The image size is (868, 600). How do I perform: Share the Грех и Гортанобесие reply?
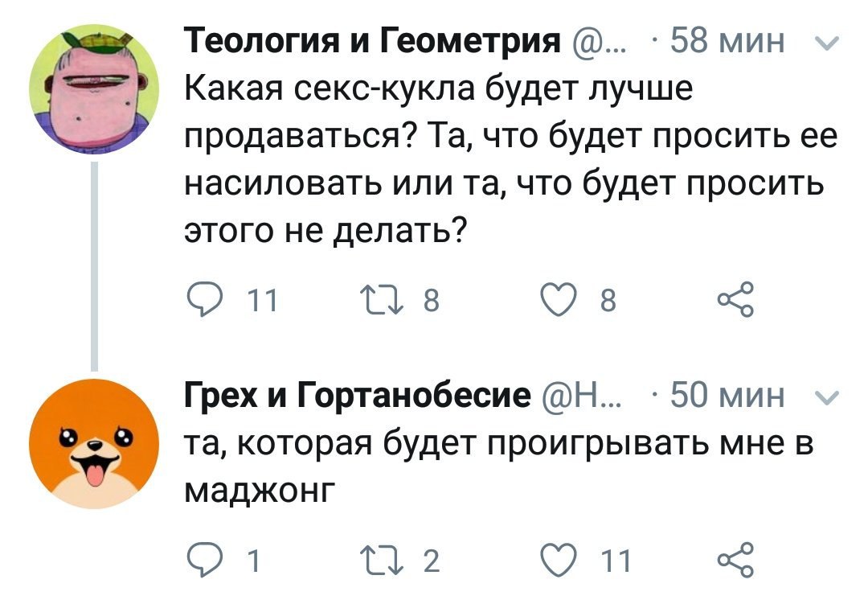734,558
